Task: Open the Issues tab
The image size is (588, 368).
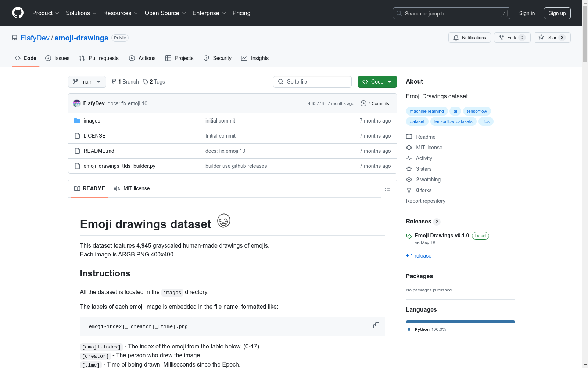Action: 57,58
